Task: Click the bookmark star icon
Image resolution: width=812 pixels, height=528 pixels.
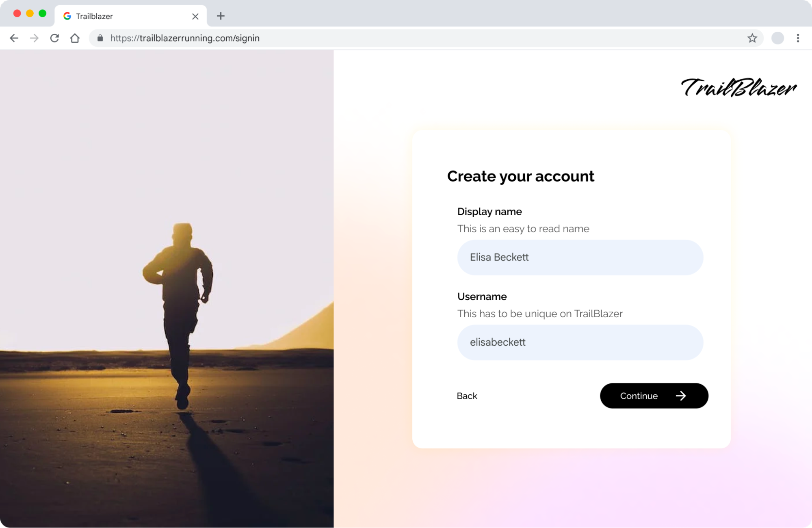Action: (752, 38)
